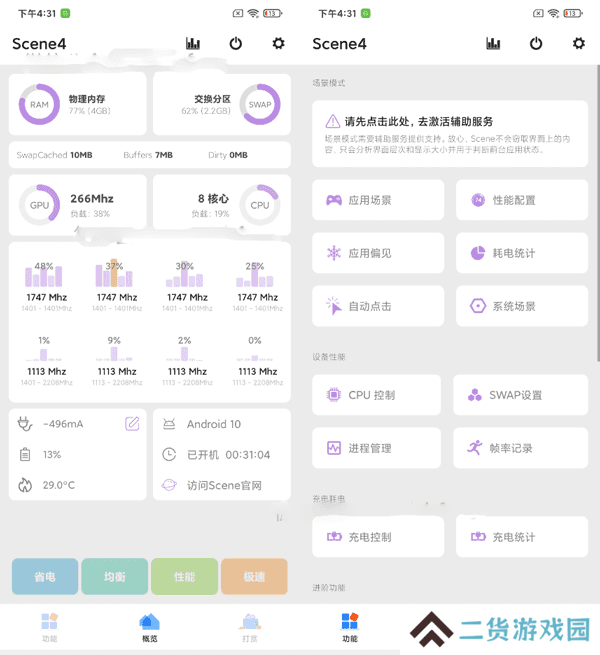Tap the wifi icon in left status bar
Screen dimensions: 600x655
pyautogui.click(x=253, y=13)
